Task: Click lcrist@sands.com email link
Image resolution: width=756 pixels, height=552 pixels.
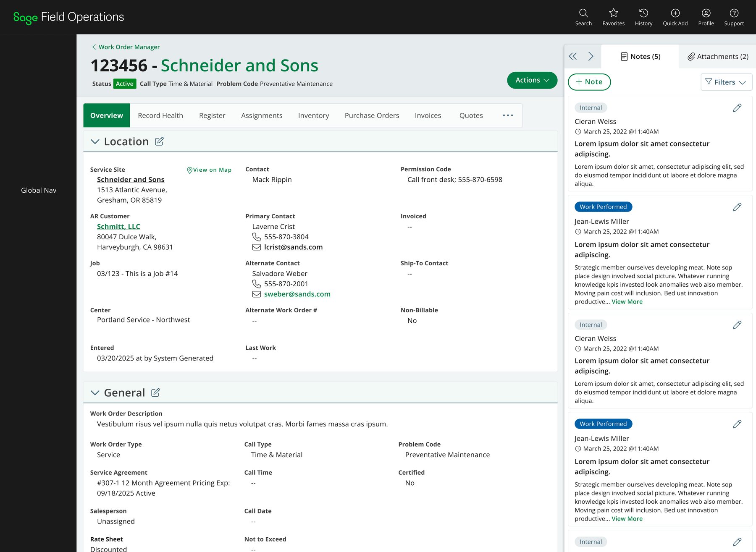Action: [293, 247]
